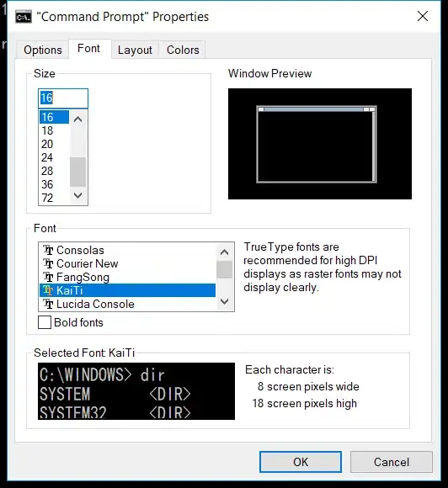The width and height of the screenshot is (448, 488).
Task: Click the TrueType icon beside FangSong
Action: (48, 277)
